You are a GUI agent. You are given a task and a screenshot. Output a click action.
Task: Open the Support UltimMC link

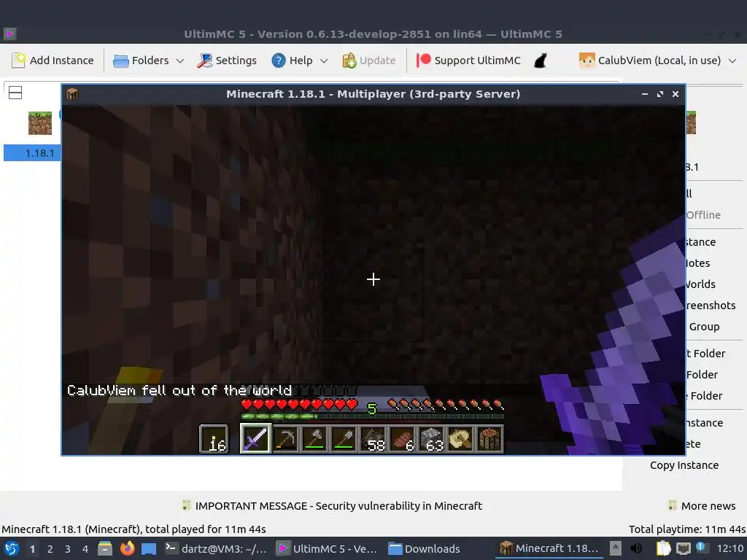pyautogui.click(x=469, y=61)
